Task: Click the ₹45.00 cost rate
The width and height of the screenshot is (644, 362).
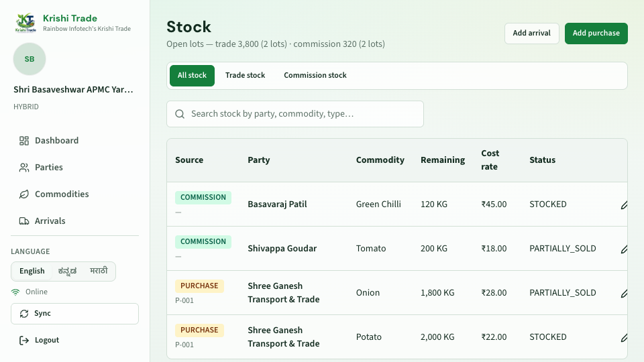Action: click(494, 204)
